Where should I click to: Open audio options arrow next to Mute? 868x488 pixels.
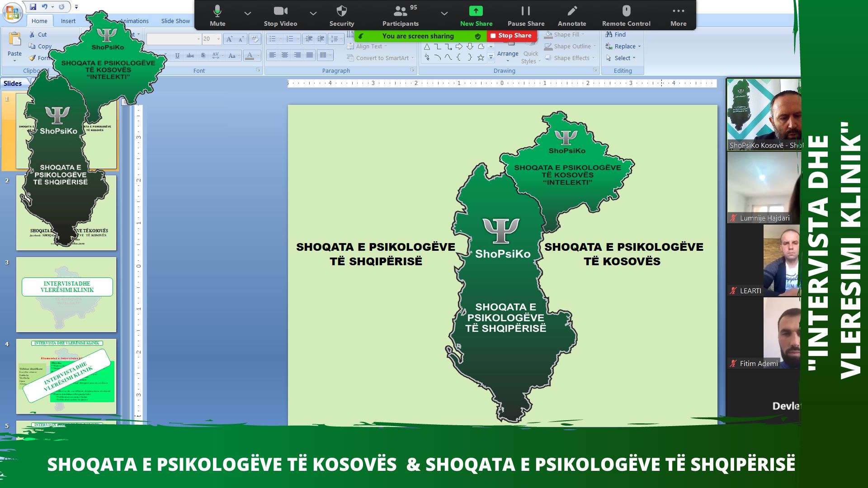[247, 14]
